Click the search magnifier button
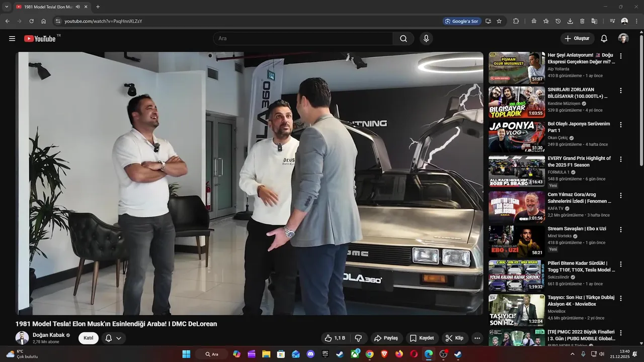The width and height of the screenshot is (644, 362). click(x=404, y=39)
